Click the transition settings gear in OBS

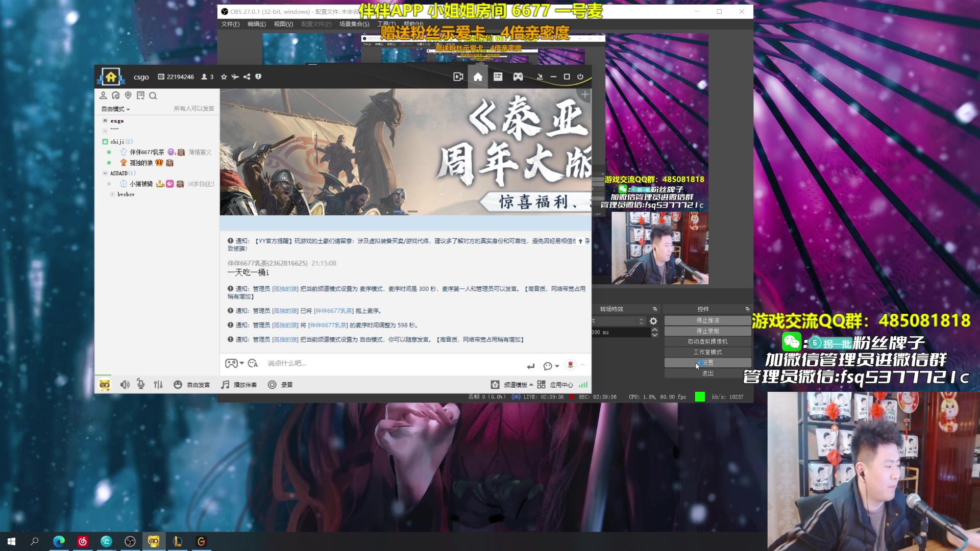[653, 321]
